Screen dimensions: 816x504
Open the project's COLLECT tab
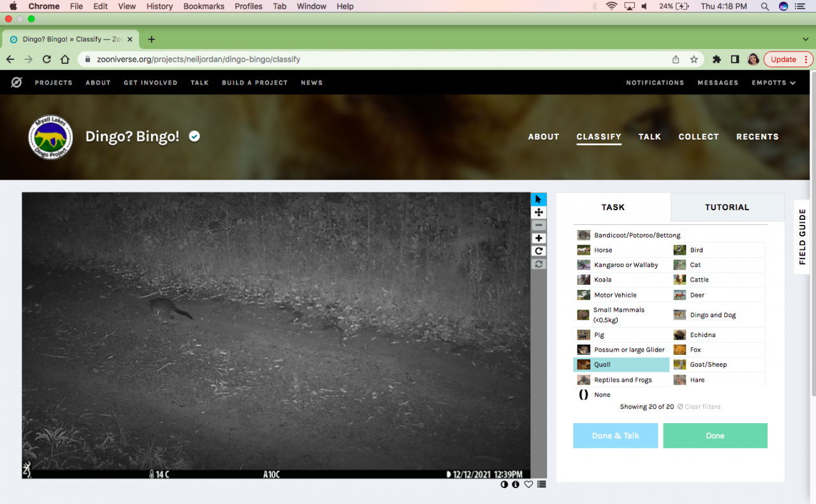pyautogui.click(x=699, y=137)
